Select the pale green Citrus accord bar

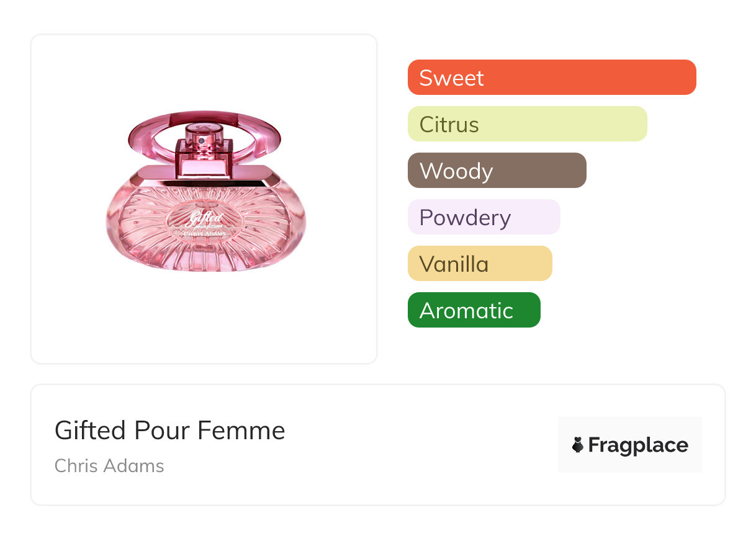pos(527,124)
